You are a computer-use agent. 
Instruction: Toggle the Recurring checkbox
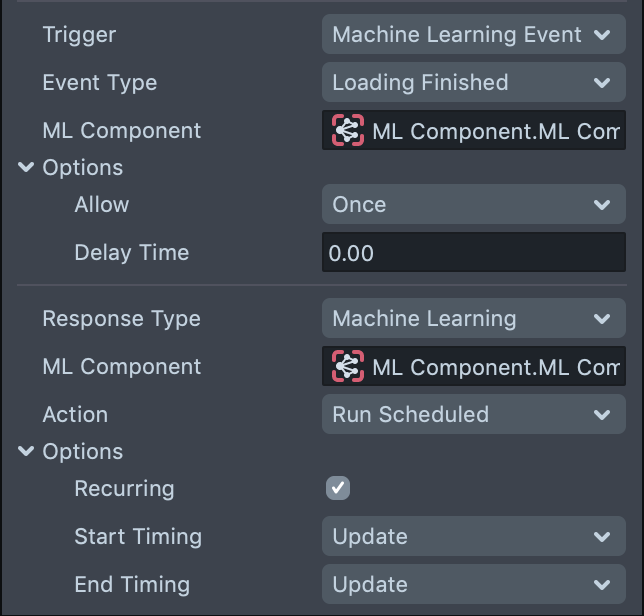click(338, 489)
